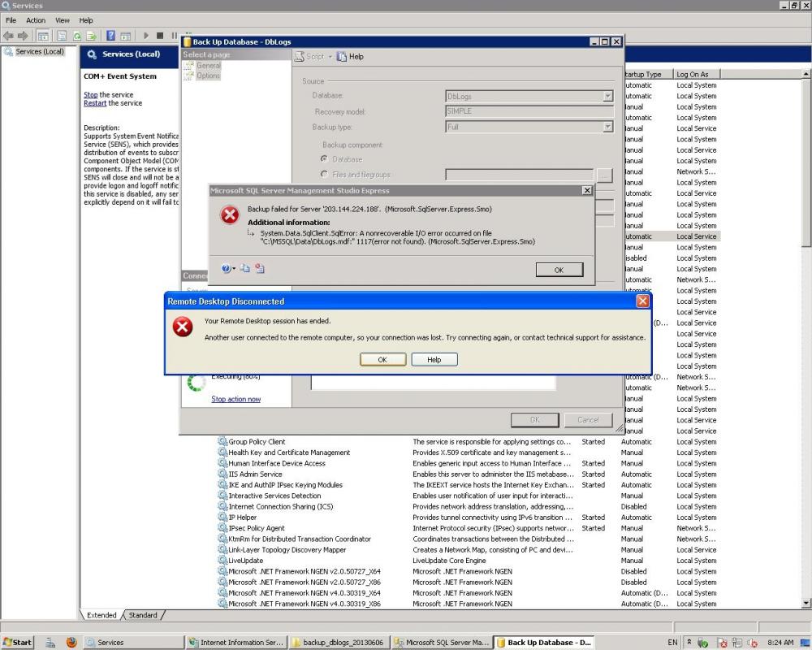Click the red shield tray icon

tap(723, 643)
